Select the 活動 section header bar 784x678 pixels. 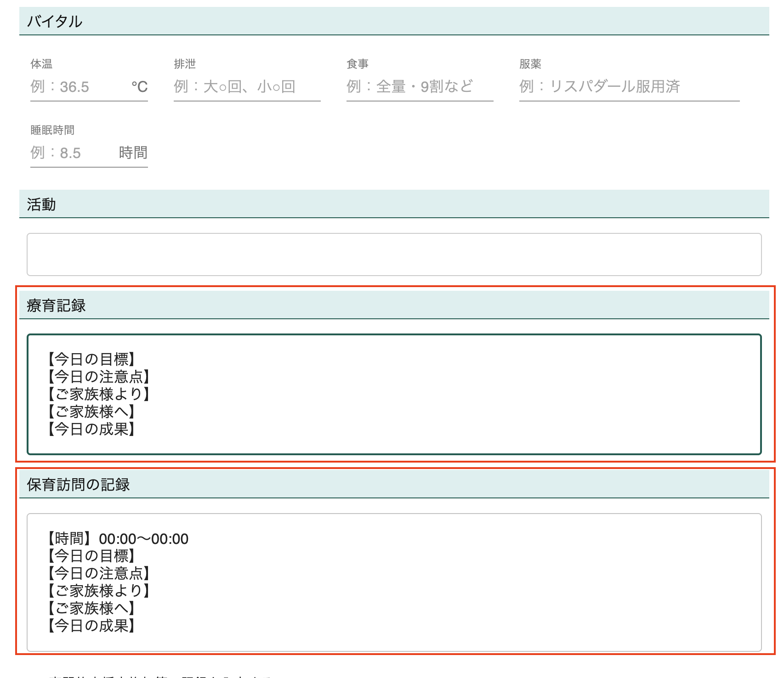pyautogui.click(x=394, y=204)
